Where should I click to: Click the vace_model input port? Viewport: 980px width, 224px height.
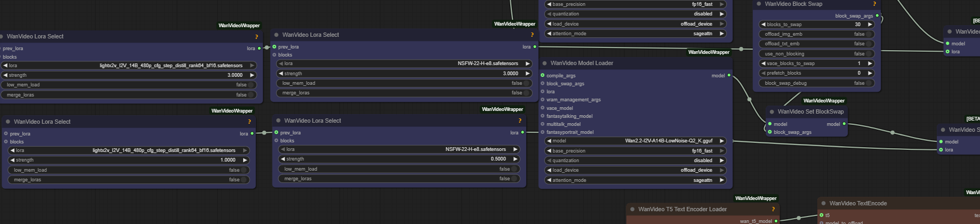click(543, 108)
